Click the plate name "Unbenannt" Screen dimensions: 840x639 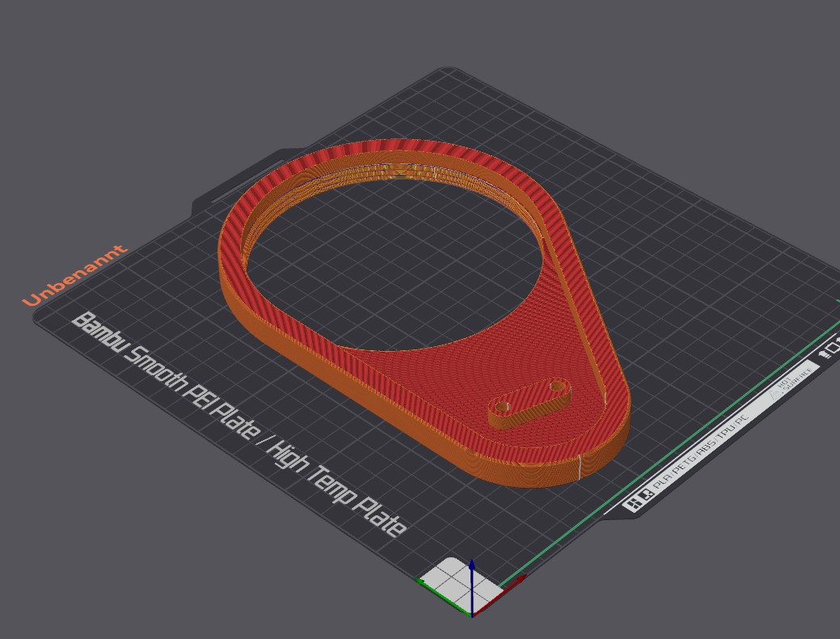pyautogui.click(x=75, y=276)
